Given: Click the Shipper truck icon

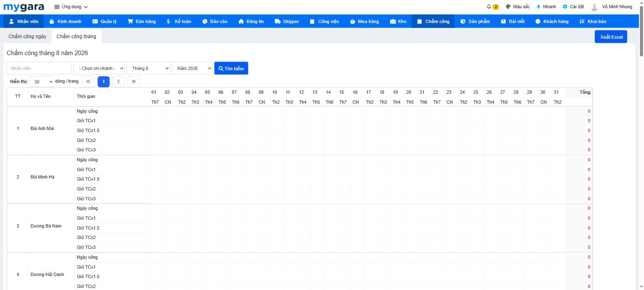Looking at the screenshot, I should (278, 21).
